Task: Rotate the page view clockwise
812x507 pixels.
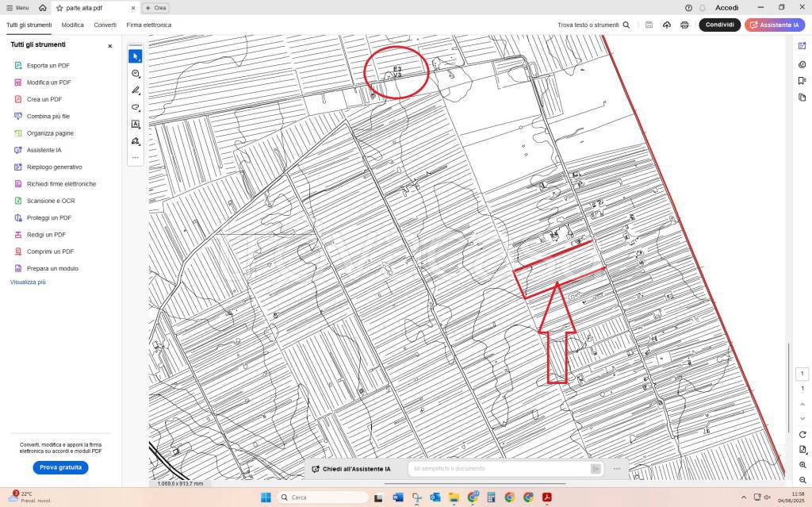Action: pos(802,435)
